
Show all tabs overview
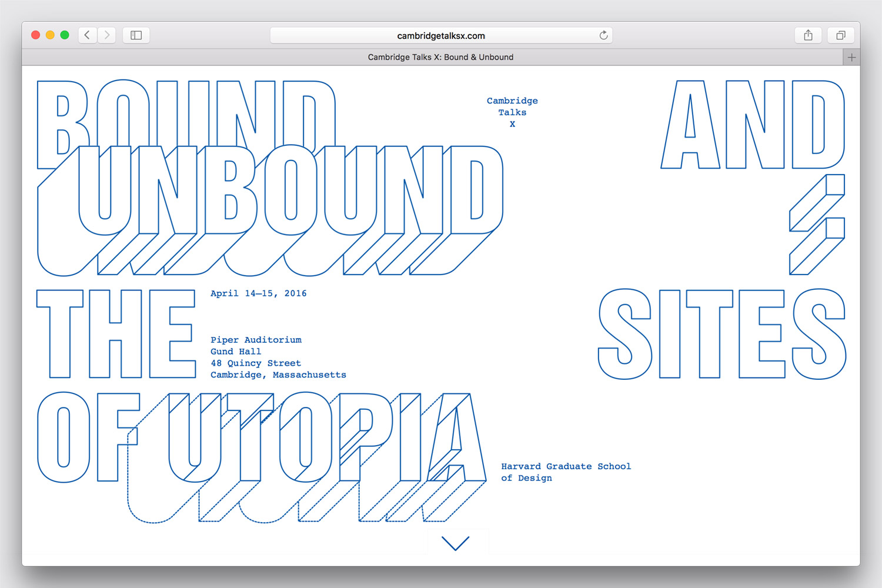(x=840, y=35)
